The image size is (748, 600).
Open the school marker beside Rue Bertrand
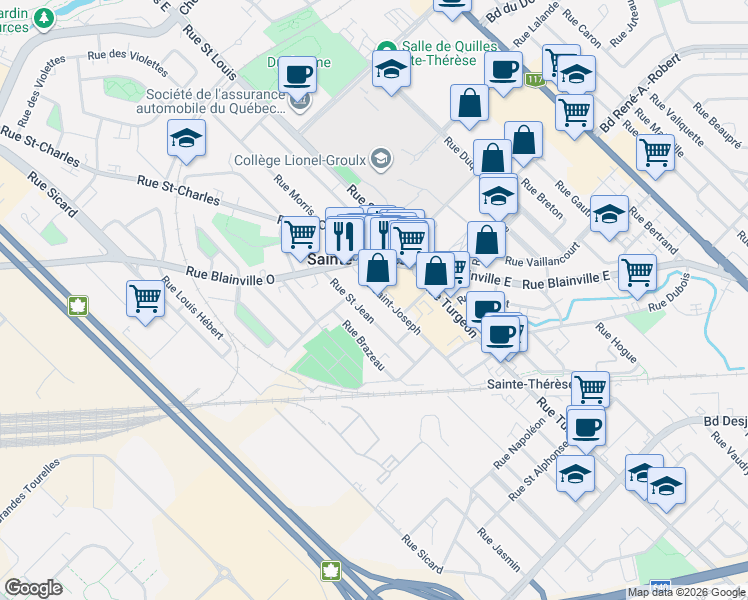609,216
